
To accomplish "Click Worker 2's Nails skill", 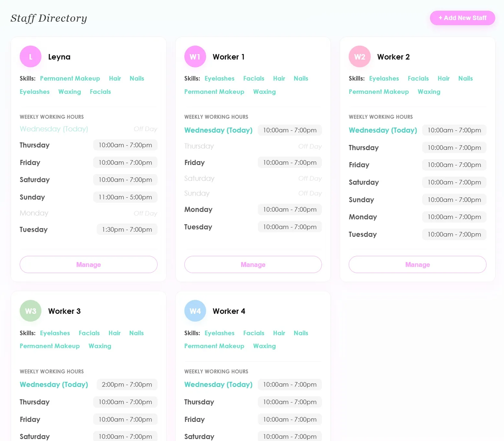I will (x=466, y=78).
